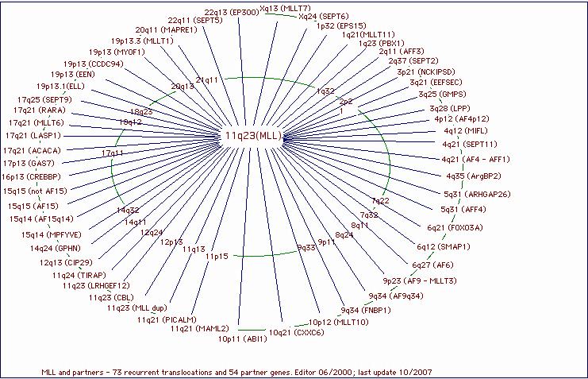Select the 19p13 (EEN) label

coord(73,75)
